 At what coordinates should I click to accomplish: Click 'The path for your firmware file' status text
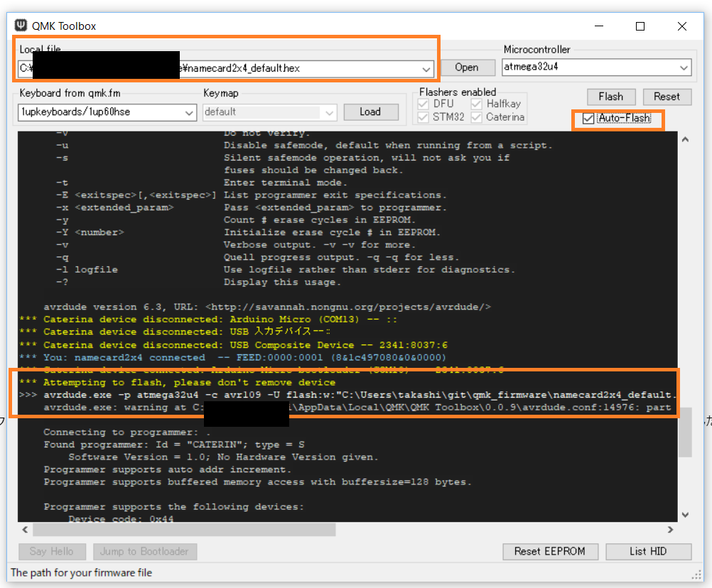pos(81,572)
